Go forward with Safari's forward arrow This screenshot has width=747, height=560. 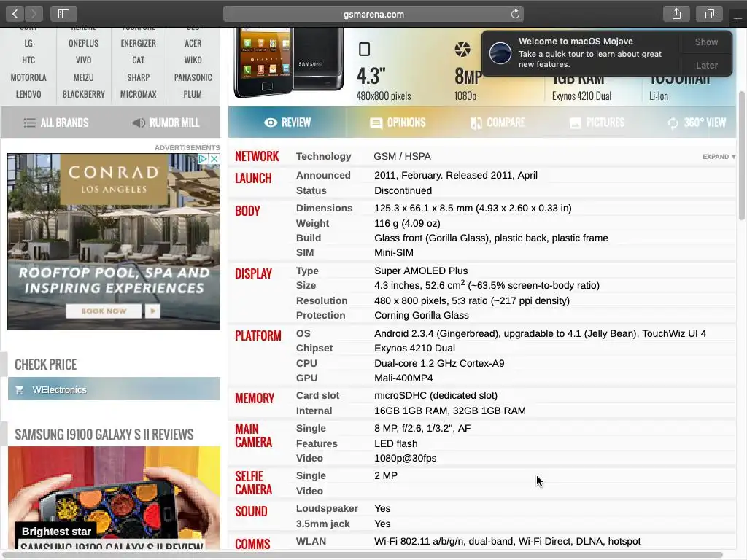[x=34, y=14]
